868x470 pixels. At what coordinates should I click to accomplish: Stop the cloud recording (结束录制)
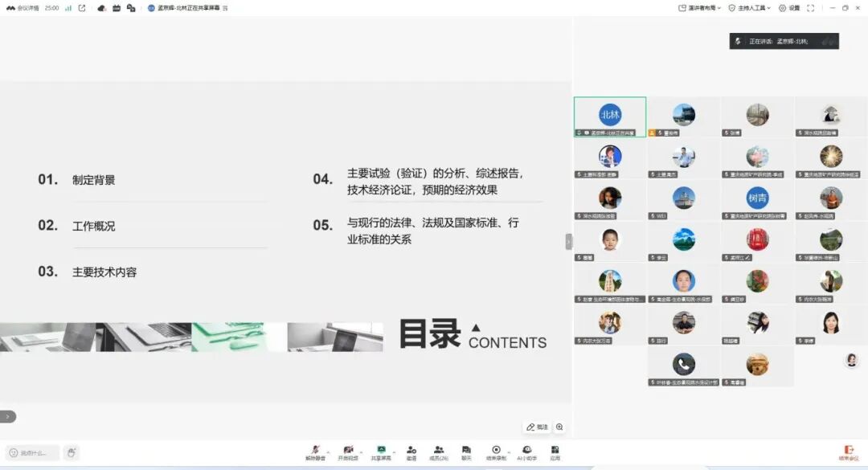(x=496, y=450)
